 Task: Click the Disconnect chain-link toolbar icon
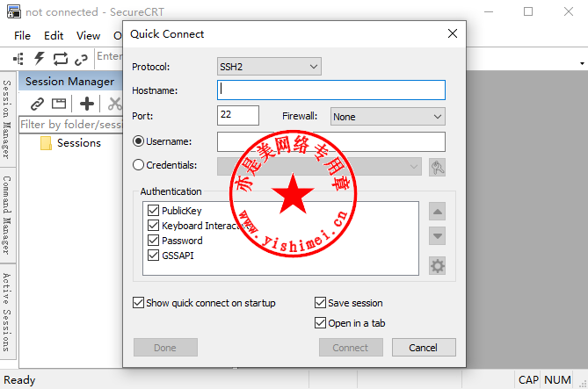[x=81, y=59]
